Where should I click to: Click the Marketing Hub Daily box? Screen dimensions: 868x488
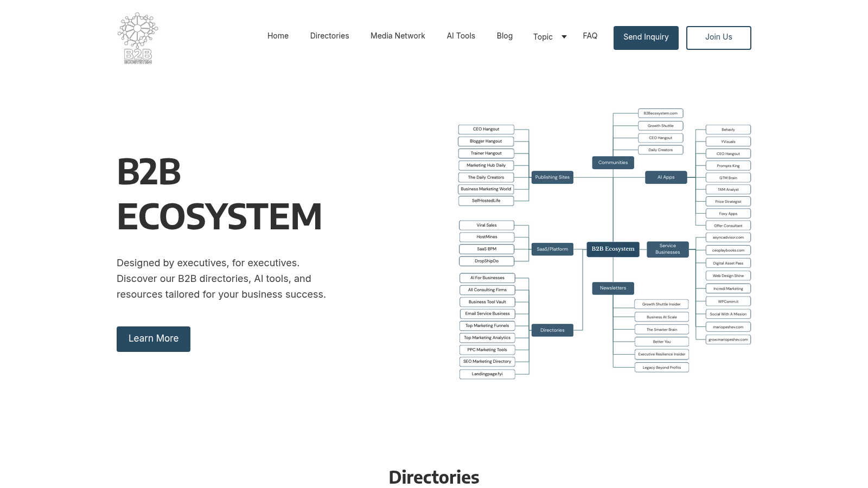click(486, 165)
